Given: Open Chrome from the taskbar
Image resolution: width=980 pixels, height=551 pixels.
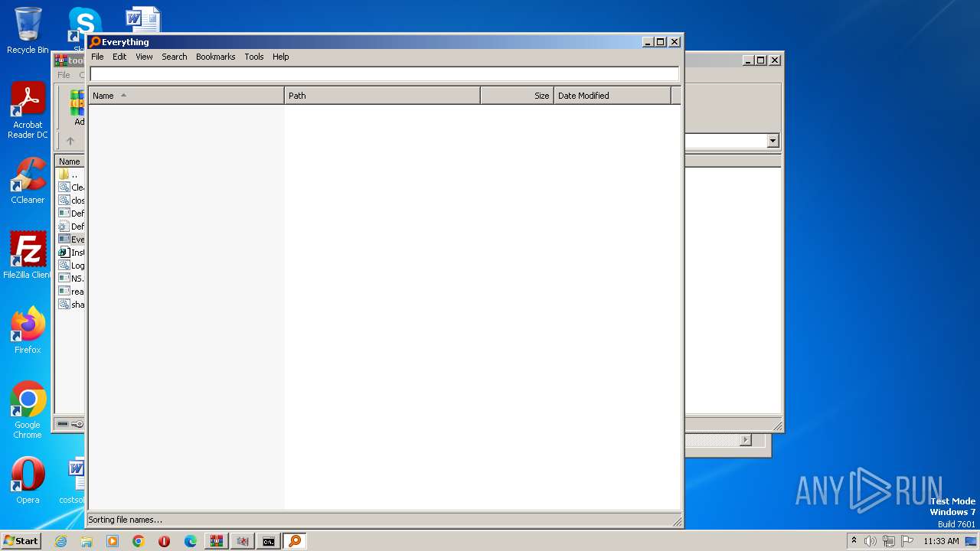Looking at the screenshot, I should [139, 541].
